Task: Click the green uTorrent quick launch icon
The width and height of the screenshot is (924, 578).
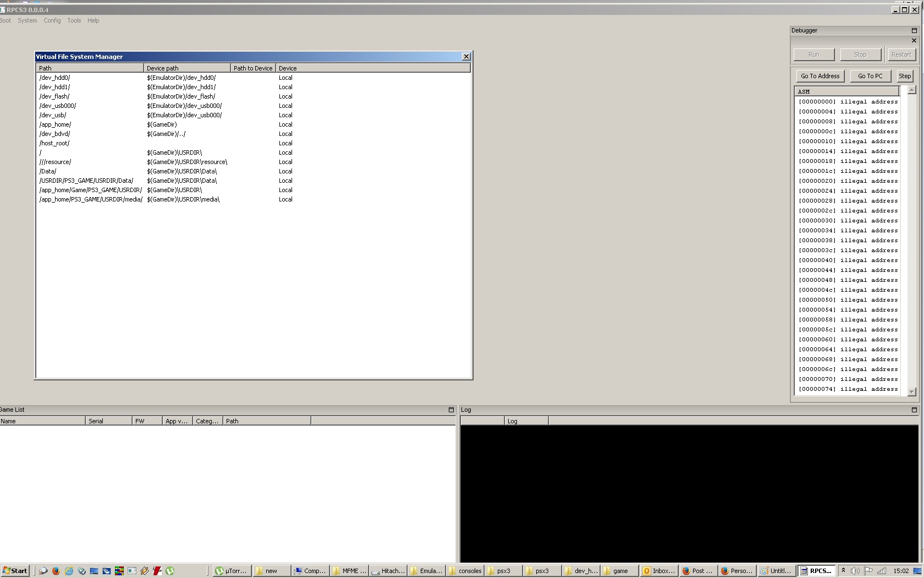Action: pos(170,571)
